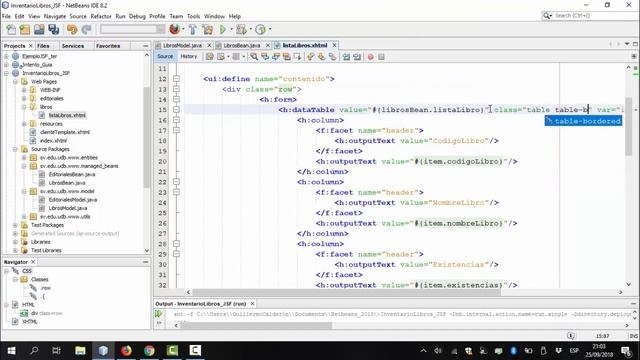Switch to the History editor view
Viewport: 640px width, 360px height.
[x=189, y=57]
